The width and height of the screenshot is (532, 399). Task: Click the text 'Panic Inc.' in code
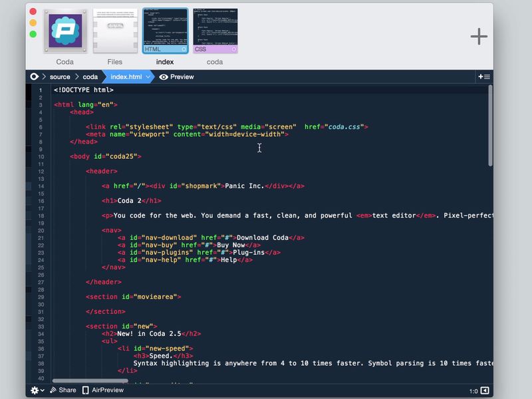coord(245,186)
